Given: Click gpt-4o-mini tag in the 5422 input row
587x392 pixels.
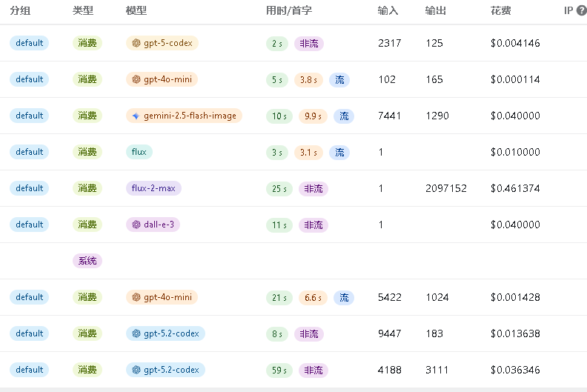Looking at the screenshot, I should [162, 297].
